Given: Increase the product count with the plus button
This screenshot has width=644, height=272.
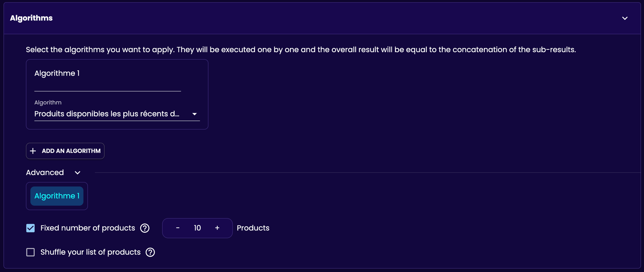Looking at the screenshot, I should click(217, 228).
